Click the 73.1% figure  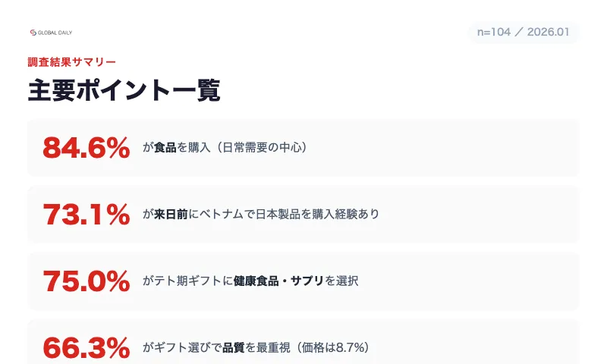pos(86,215)
